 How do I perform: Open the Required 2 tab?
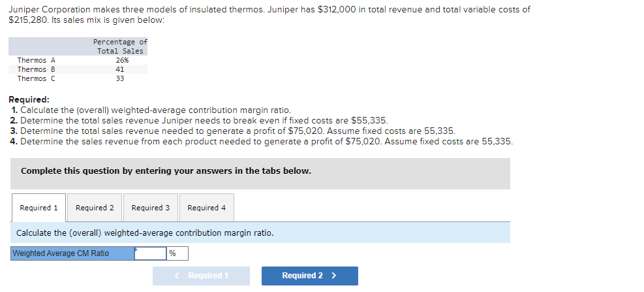[x=95, y=208]
